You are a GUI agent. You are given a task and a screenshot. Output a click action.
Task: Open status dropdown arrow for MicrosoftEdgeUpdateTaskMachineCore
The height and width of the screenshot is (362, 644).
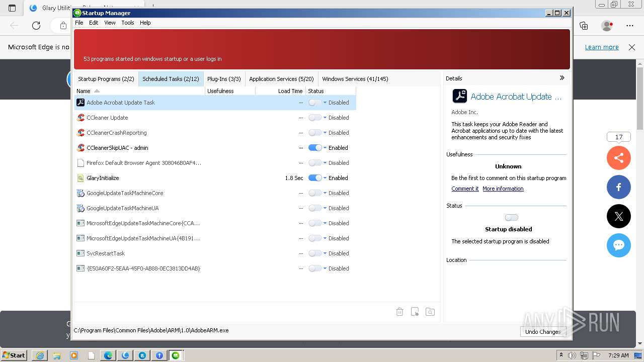pyautogui.click(x=325, y=223)
